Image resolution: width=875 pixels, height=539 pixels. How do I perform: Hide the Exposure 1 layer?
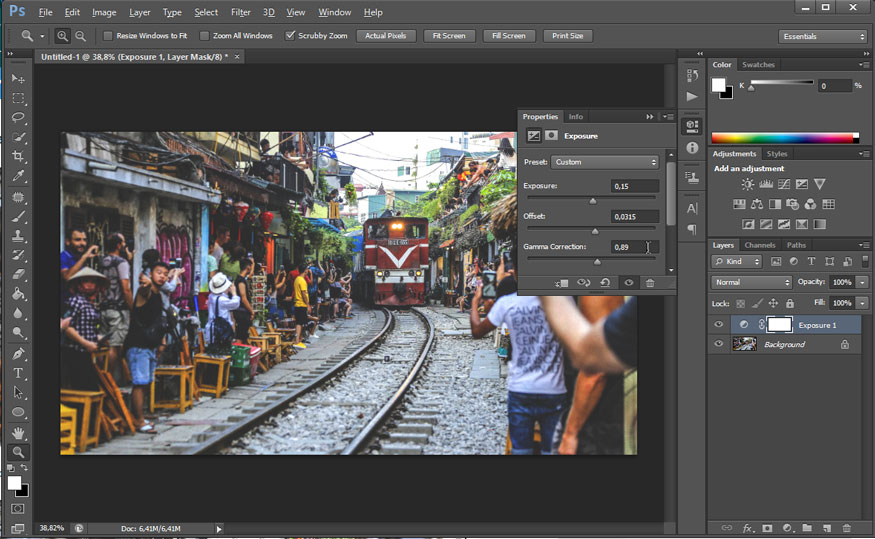point(718,325)
